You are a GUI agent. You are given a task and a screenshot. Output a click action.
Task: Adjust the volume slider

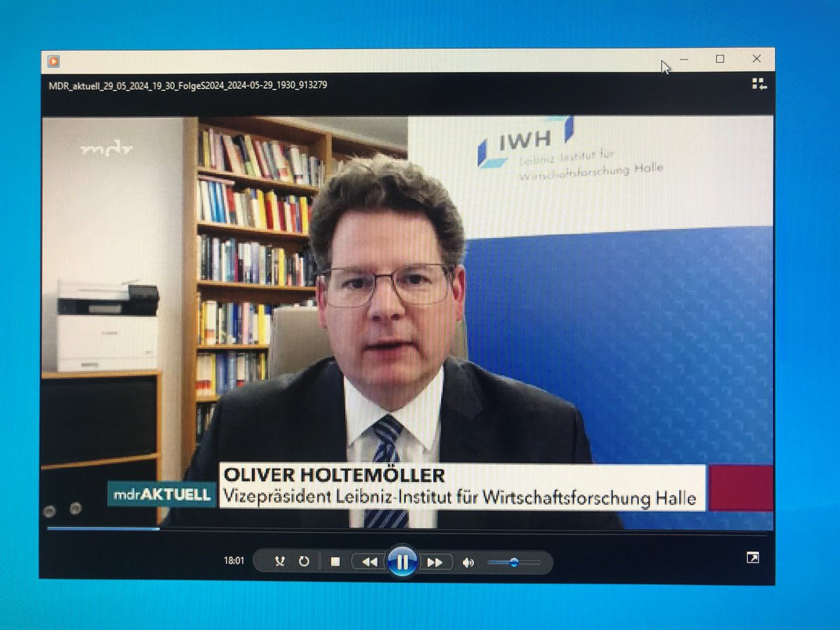point(514,562)
